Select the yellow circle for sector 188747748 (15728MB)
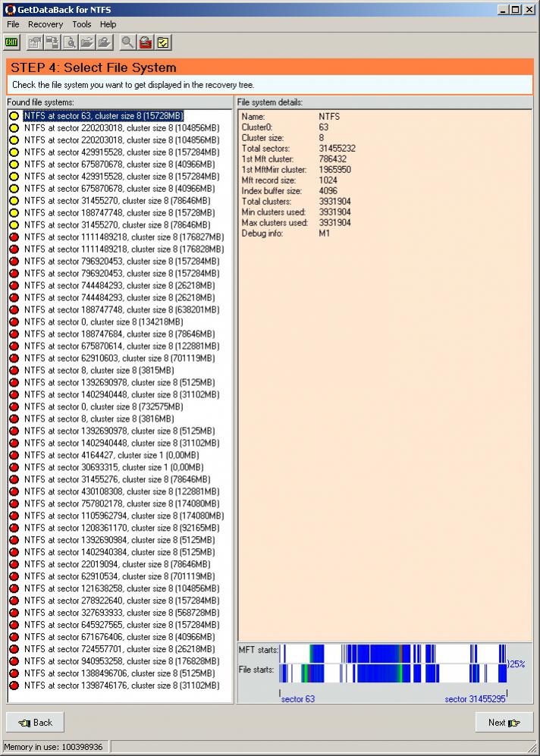540x756 pixels. [14, 212]
